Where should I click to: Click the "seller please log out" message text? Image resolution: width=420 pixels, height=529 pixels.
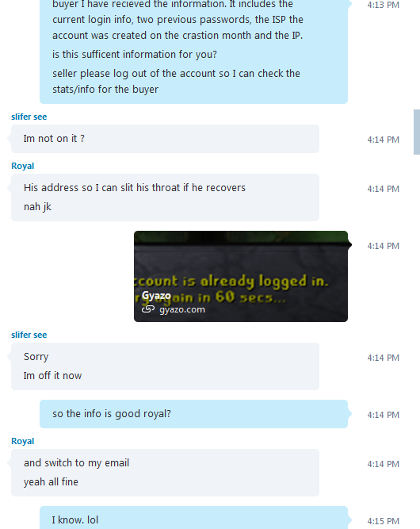pos(176,82)
